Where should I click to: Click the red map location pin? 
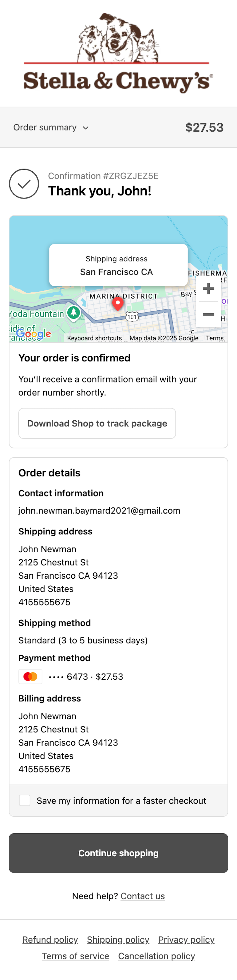coord(118,303)
